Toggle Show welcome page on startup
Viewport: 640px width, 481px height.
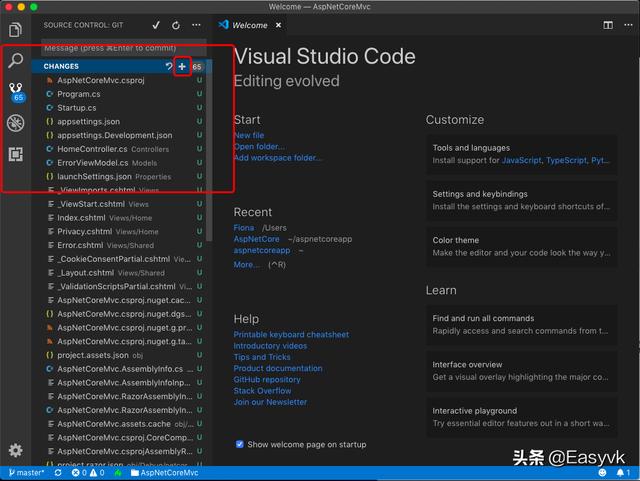click(x=240, y=444)
